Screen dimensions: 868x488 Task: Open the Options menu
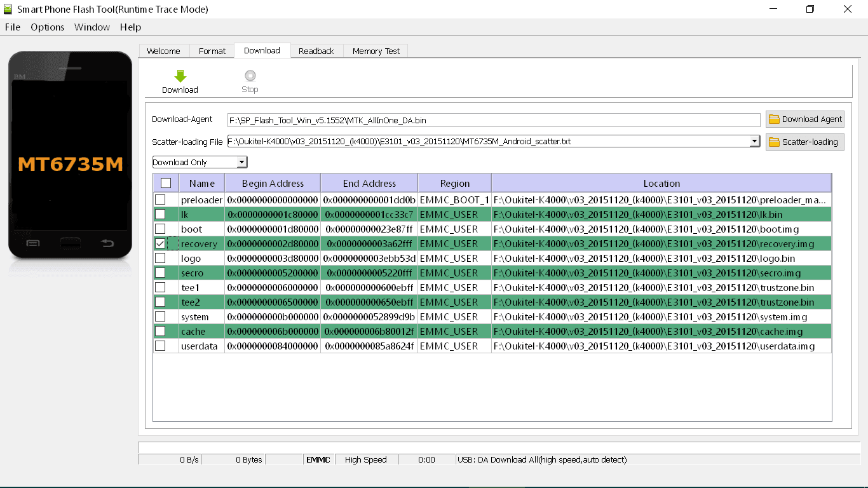(x=47, y=27)
